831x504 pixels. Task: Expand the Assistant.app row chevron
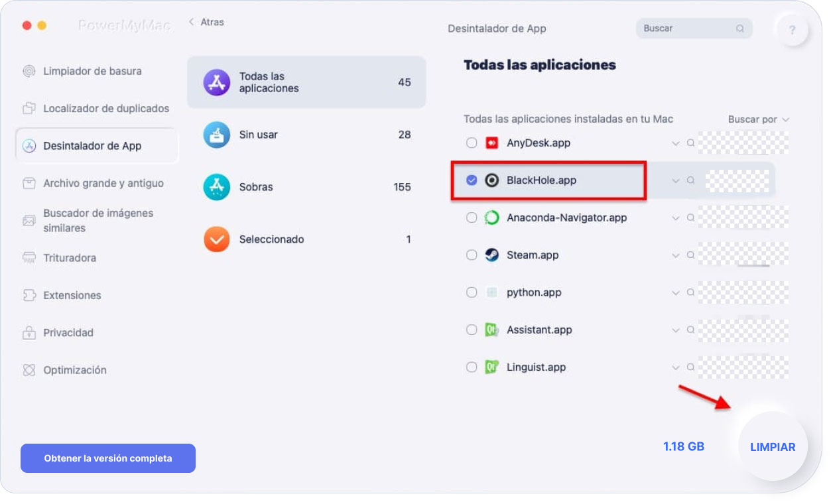point(676,330)
